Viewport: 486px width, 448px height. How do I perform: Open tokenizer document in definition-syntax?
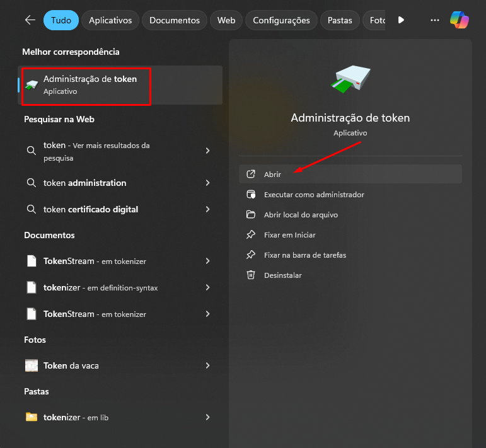tap(100, 287)
